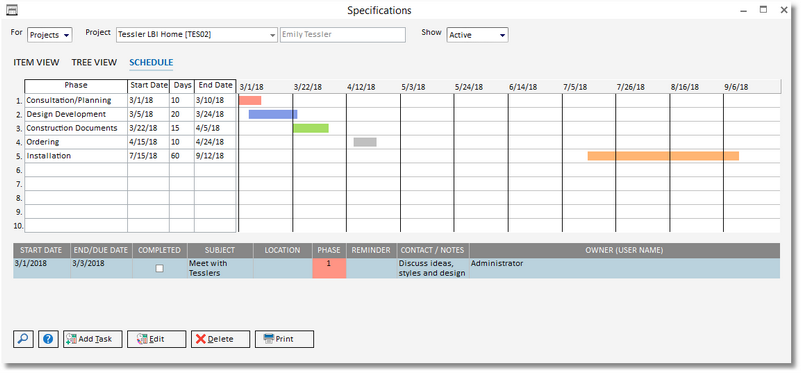Click the COMPLETED column header
The height and width of the screenshot is (373, 801).
tap(160, 250)
